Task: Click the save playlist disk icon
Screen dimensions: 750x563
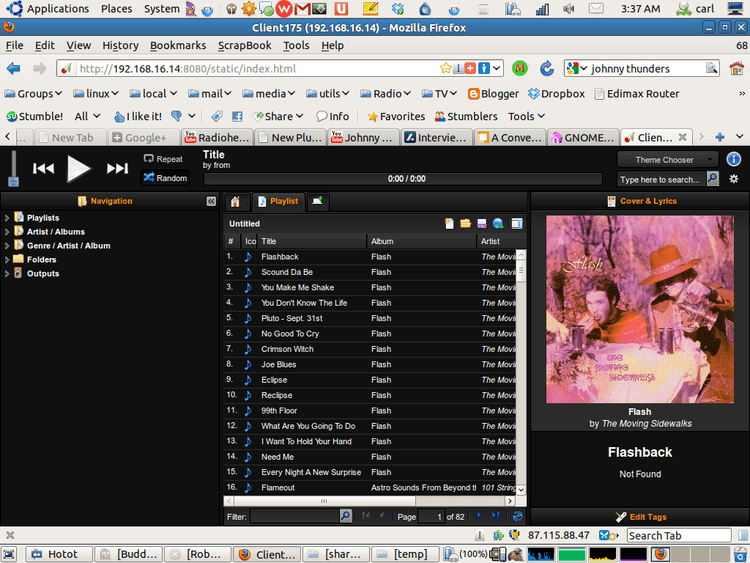Action: tap(482, 223)
